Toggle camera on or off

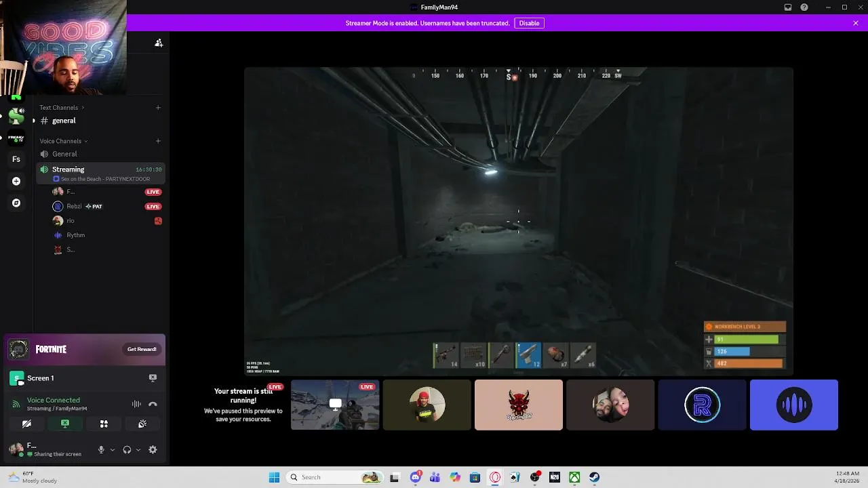pyautogui.click(x=26, y=424)
